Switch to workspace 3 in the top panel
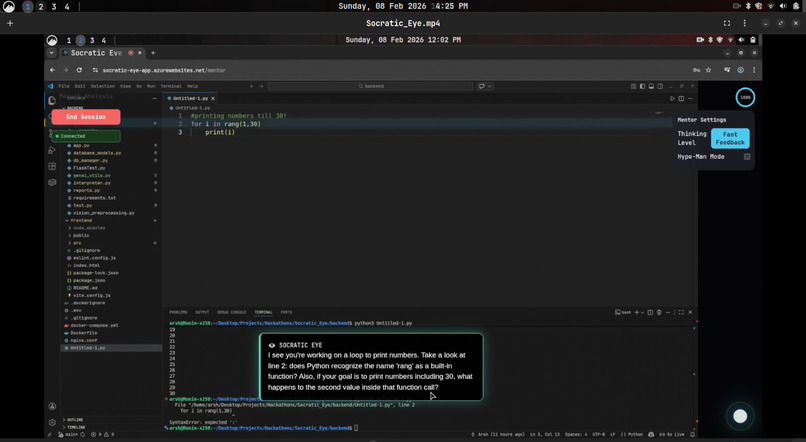 coord(54,7)
